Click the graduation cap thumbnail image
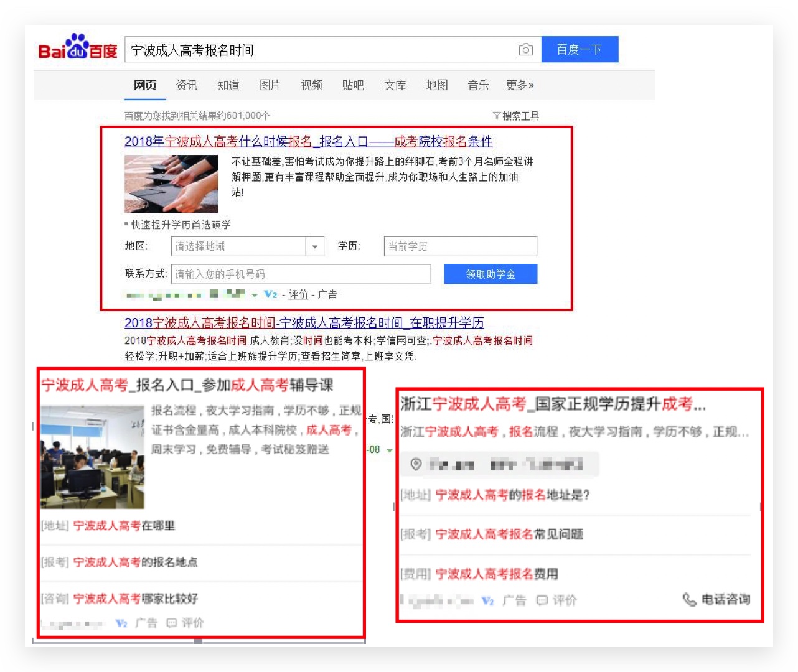Screen dimensions: 798x672 (x=171, y=184)
